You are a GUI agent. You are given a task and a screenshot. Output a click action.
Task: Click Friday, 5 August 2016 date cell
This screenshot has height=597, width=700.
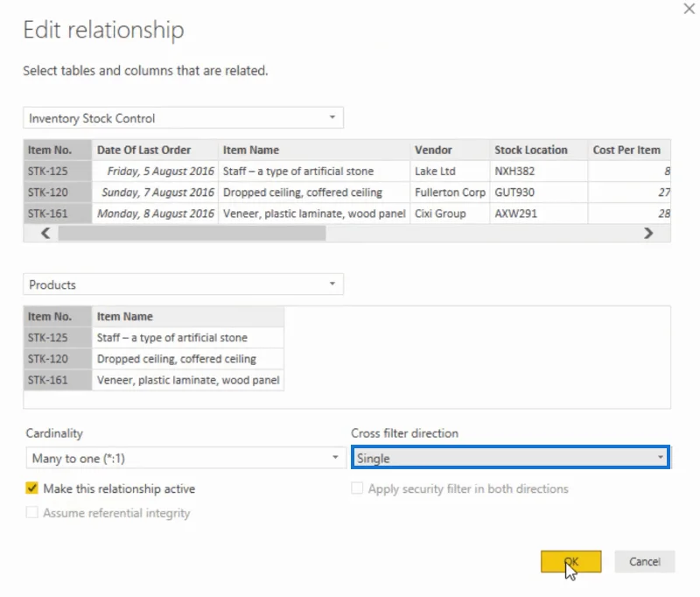[155, 171]
